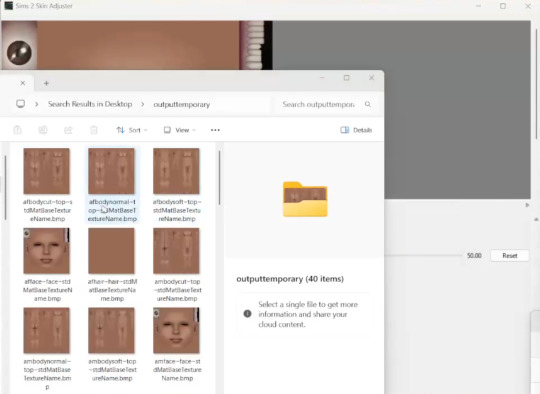Click the Skin Adjuster right vertical scrollbar
Viewport: 540px width, 394px height.
point(537,84)
